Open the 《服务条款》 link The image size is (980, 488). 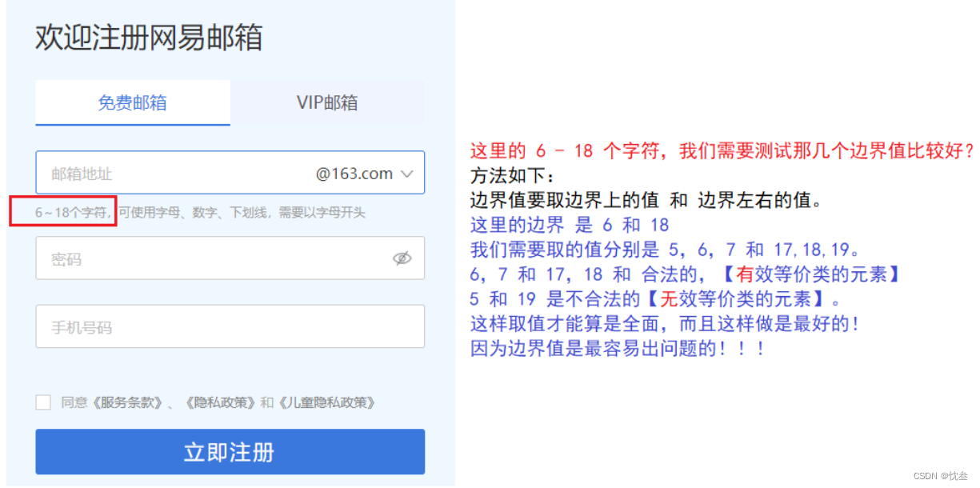128,402
